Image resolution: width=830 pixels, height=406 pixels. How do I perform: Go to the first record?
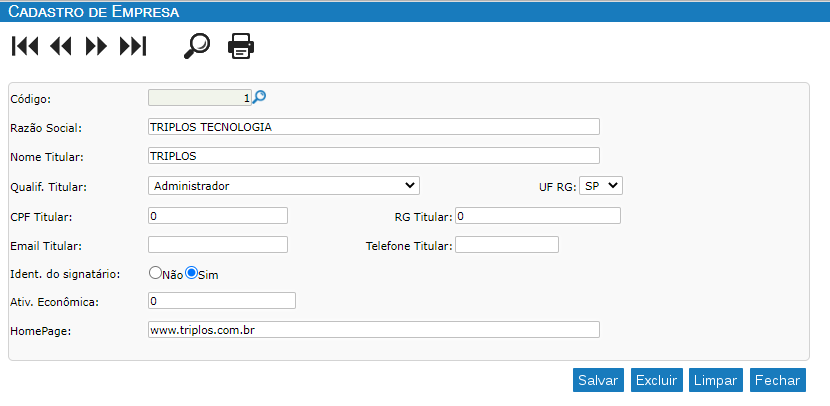[25, 47]
